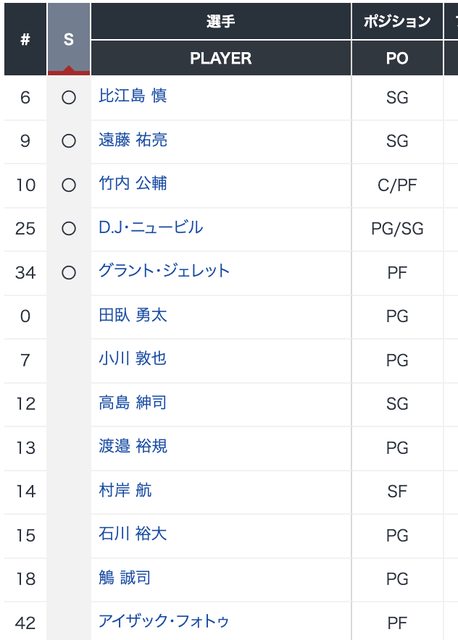
Task: Open D.J・ニュービル player page
Action: click(151, 227)
